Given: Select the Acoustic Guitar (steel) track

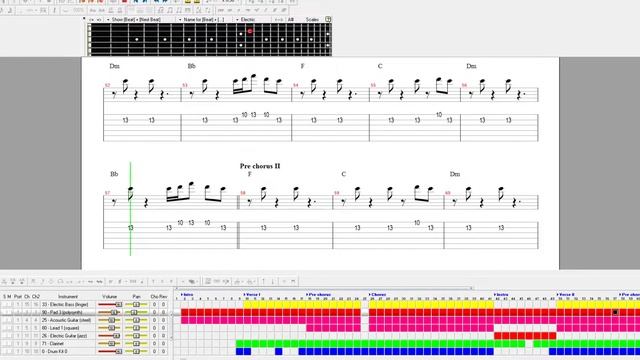Looking at the screenshot, I should [66, 320].
